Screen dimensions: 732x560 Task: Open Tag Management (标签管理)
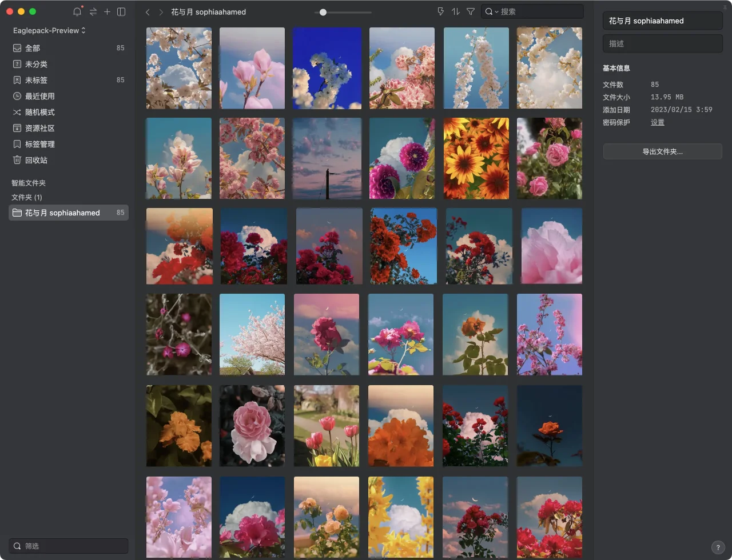[39, 144]
